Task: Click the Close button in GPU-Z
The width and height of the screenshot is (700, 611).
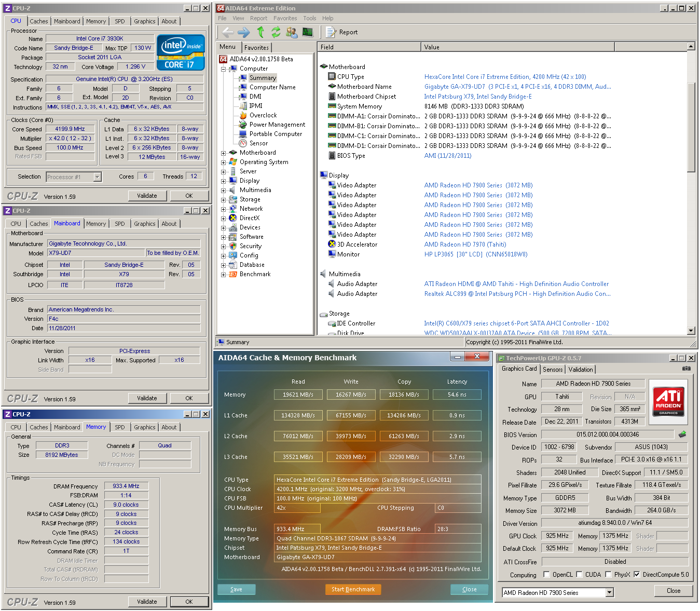Action: click(674, 591)
